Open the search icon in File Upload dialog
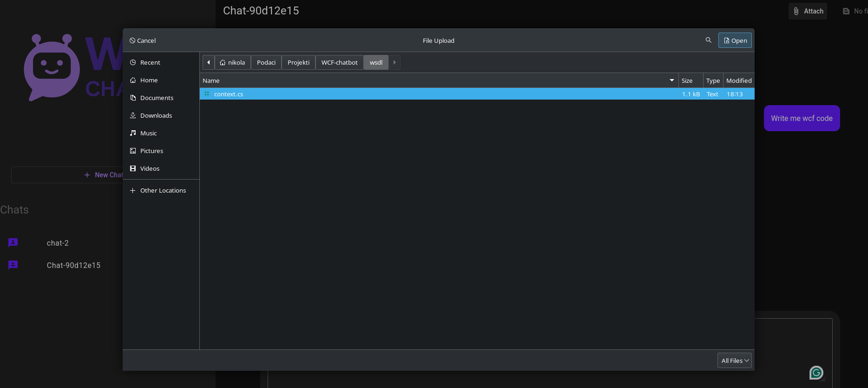Image resolution: width=868 pixels, height=388 pixels. pos(708,40)
